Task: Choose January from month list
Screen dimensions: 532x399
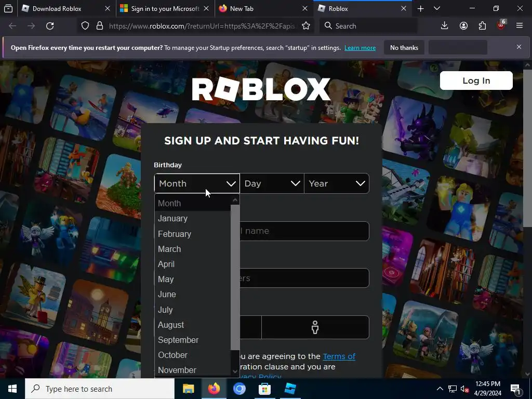Action: (193, 219)
